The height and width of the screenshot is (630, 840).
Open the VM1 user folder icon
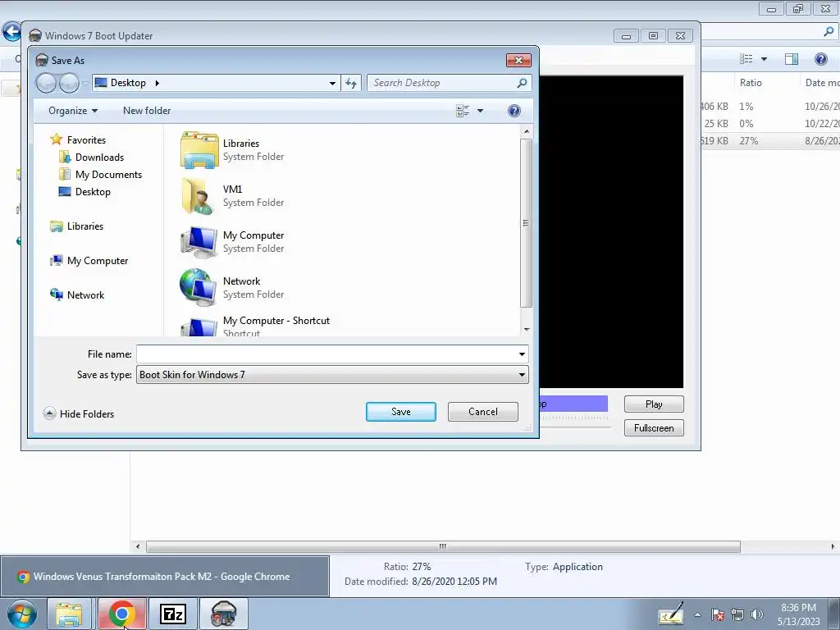tap(198, 196)
